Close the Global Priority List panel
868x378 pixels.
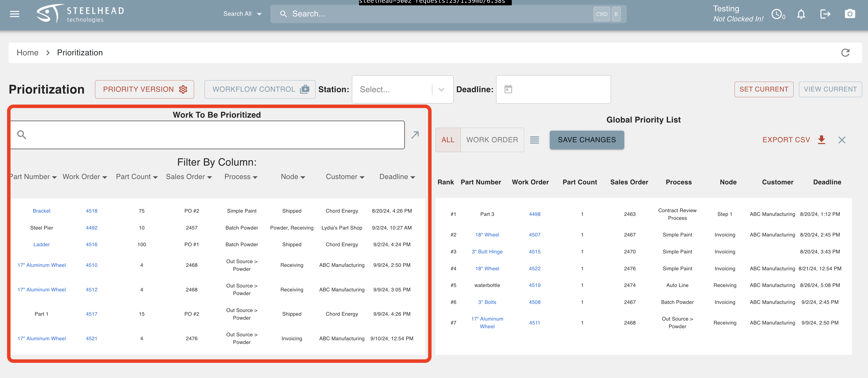pos(842,140)
